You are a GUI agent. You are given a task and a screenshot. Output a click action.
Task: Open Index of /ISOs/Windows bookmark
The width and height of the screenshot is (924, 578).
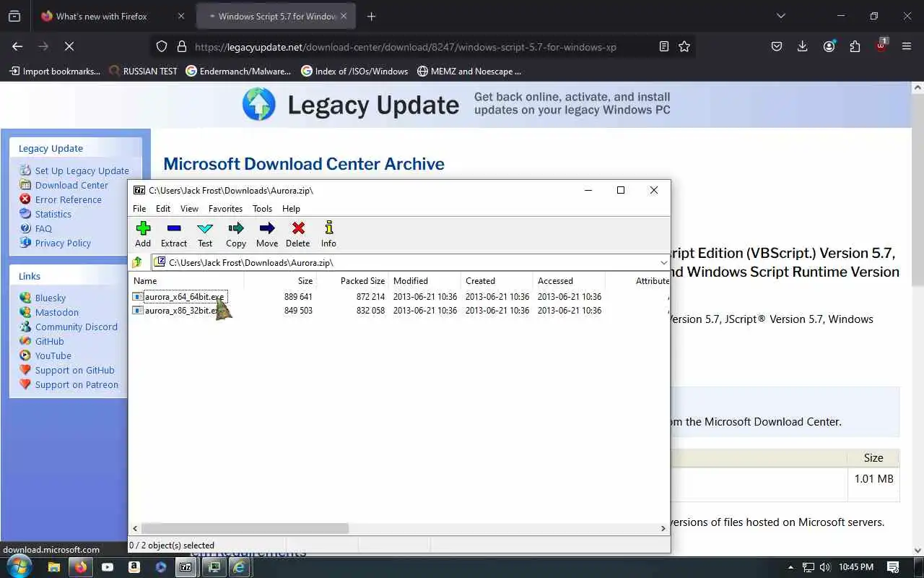(x=354, y=71)
